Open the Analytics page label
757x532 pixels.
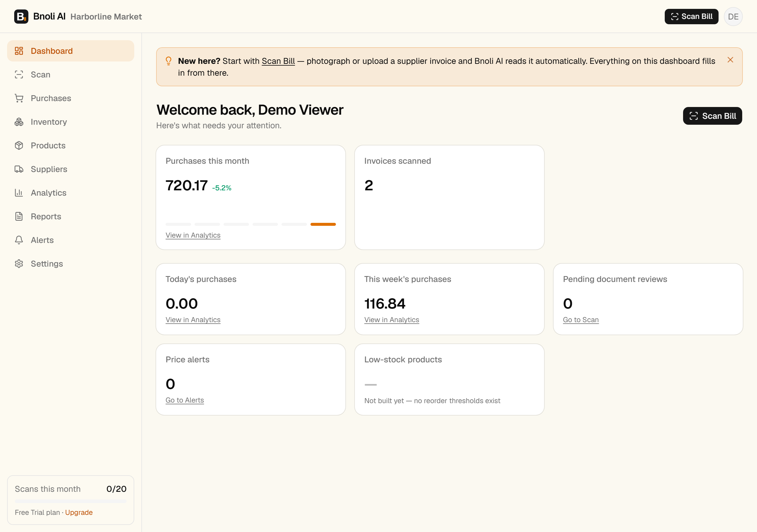(x=49, y=193)
